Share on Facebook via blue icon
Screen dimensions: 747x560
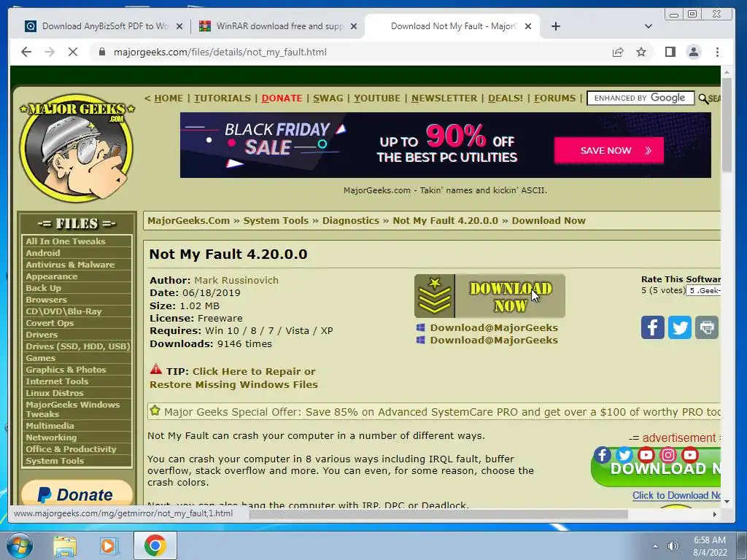pos(653,327)
